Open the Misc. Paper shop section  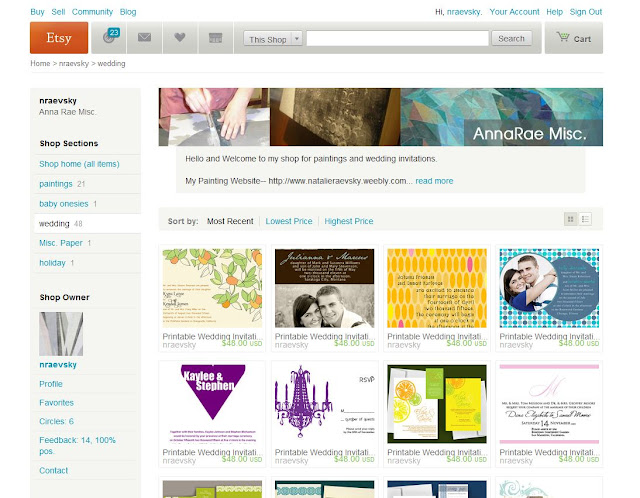click(61, 243)
